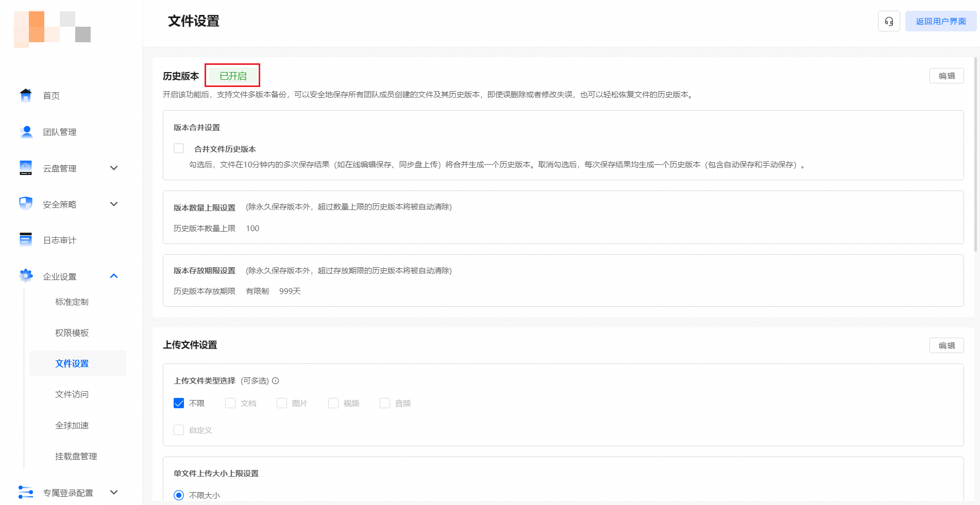
Task: Click the 历史版本 section heading
Action: (x=181, y=76)
